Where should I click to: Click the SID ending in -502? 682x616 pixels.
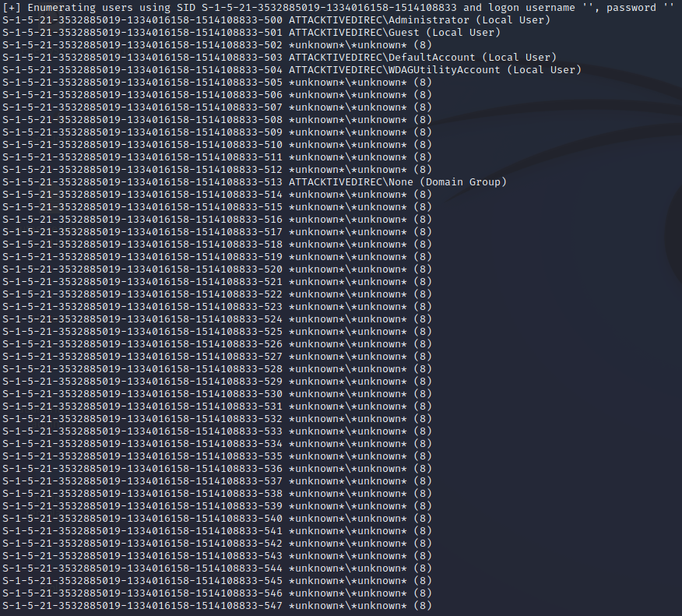(x=142, y=44)
